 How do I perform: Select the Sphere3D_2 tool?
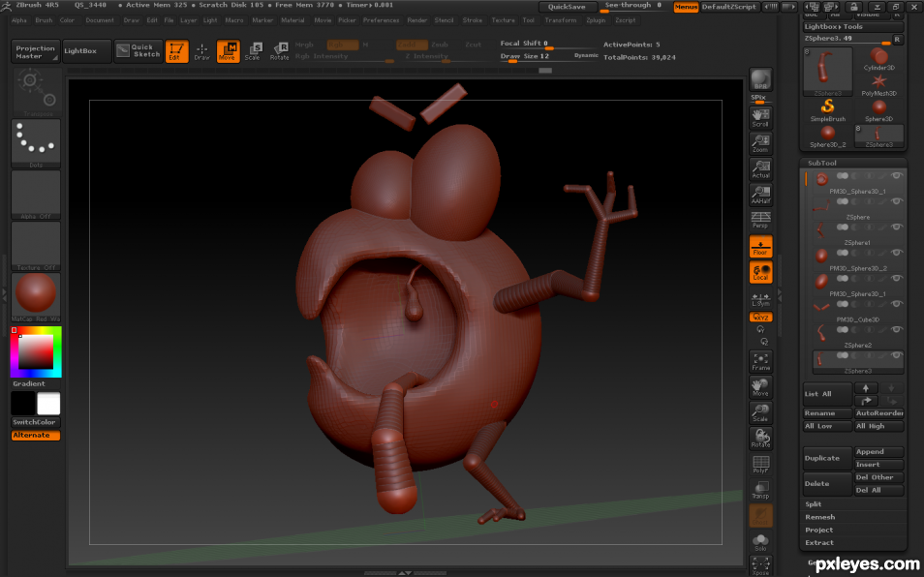pos(827,137)
